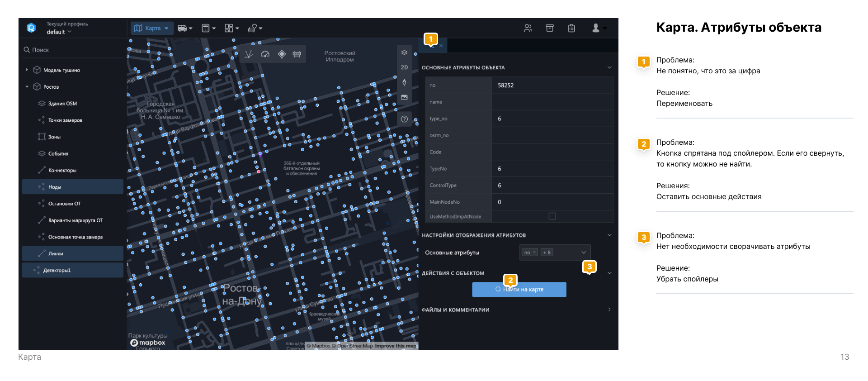Click the speedometer icon on map toolbar
868x381 pixels.
pyautogui.click(x=265, y=54)
